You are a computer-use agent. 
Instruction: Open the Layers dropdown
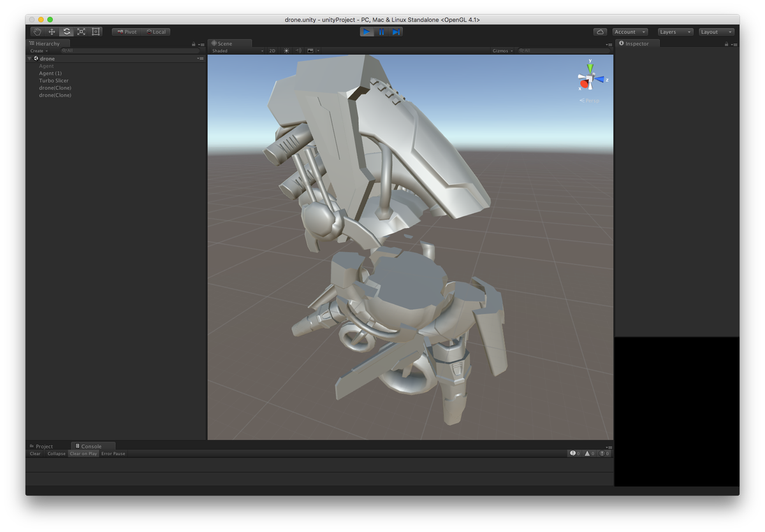pos(676,32)
